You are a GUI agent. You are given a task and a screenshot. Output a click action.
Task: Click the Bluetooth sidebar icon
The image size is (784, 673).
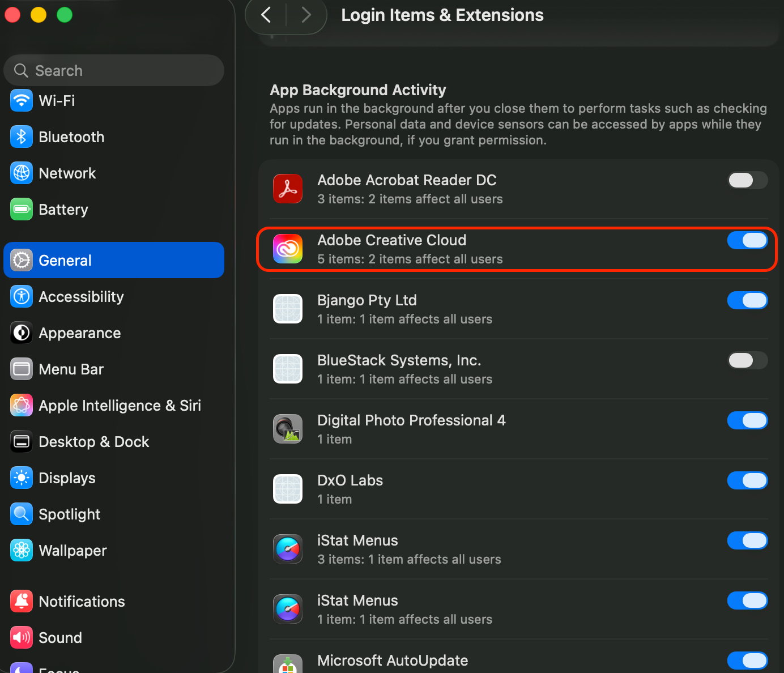(22, 137)
